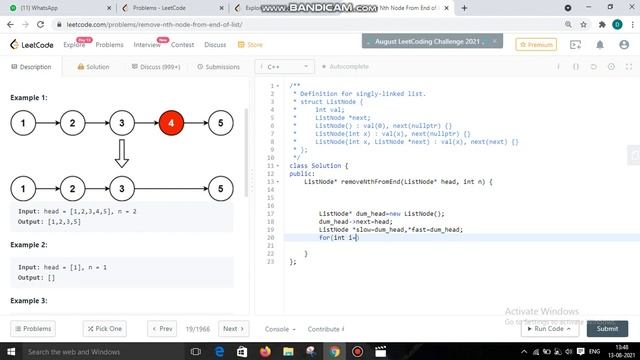Open the August LeetCoding Challenge 2021 banner
Viewport: 640px width, 360px height.
[x=427, y=41]
